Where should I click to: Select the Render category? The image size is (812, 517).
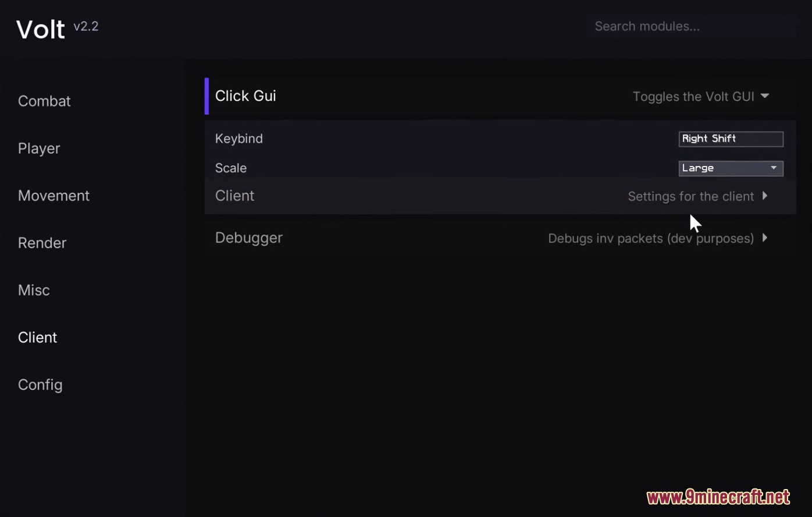pyautogui.click(x=42, y=243)
